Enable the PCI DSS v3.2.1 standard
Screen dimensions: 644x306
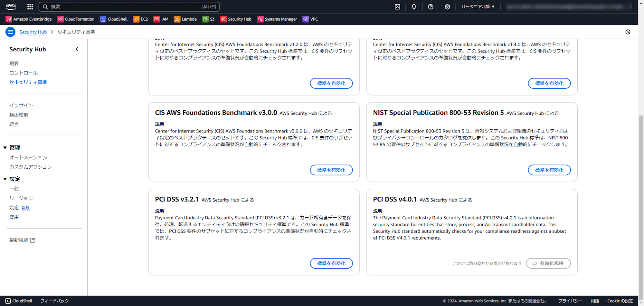(331, 263)
